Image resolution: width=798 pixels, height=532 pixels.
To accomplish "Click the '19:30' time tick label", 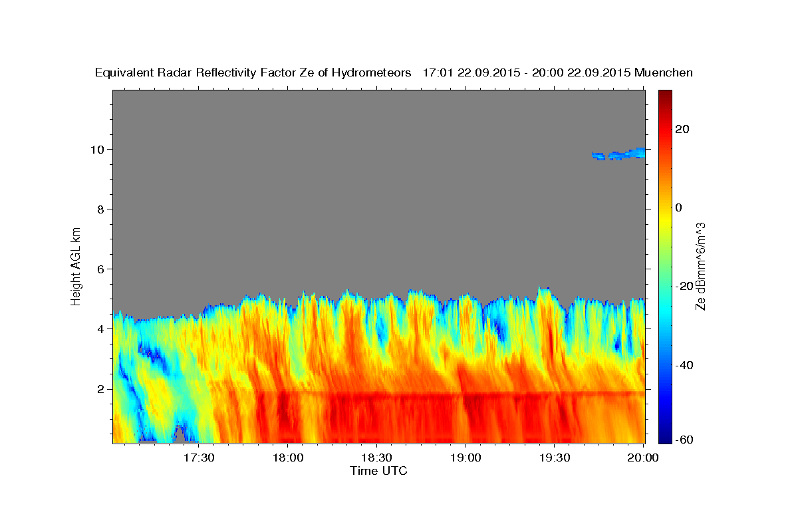I will tap(555, 458).
